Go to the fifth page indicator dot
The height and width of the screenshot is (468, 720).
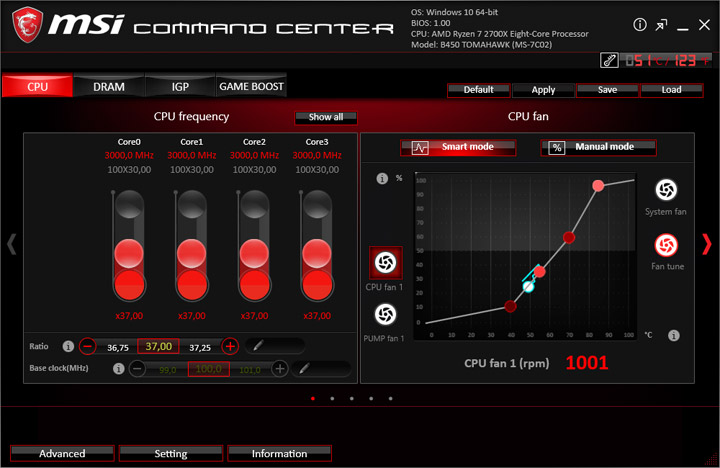pos(390,399)
